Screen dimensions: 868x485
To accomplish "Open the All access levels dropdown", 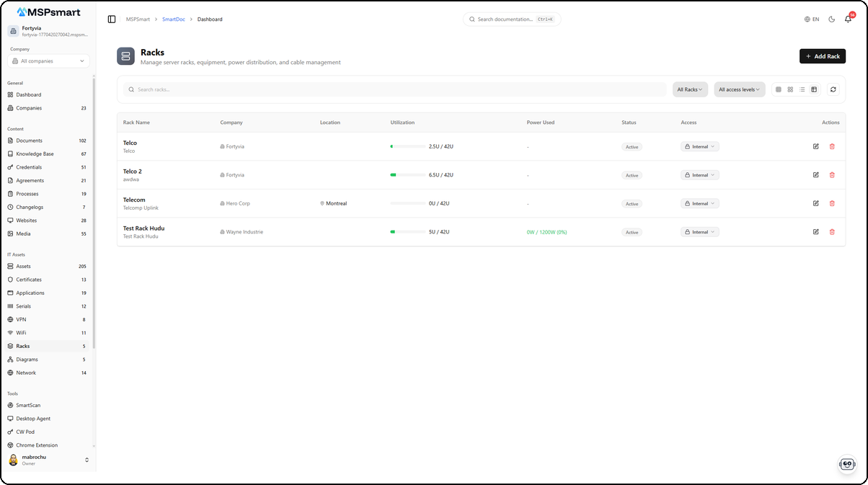I will tap(740, 89).
